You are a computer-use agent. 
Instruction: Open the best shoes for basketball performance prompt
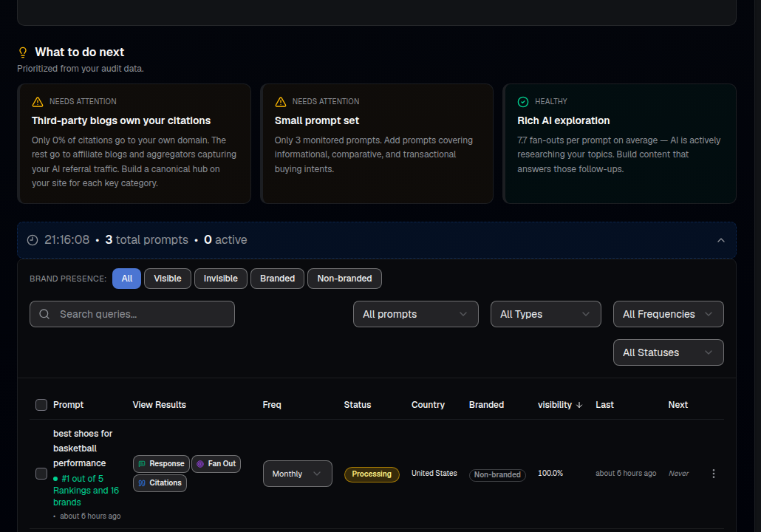tap(83, 449)
